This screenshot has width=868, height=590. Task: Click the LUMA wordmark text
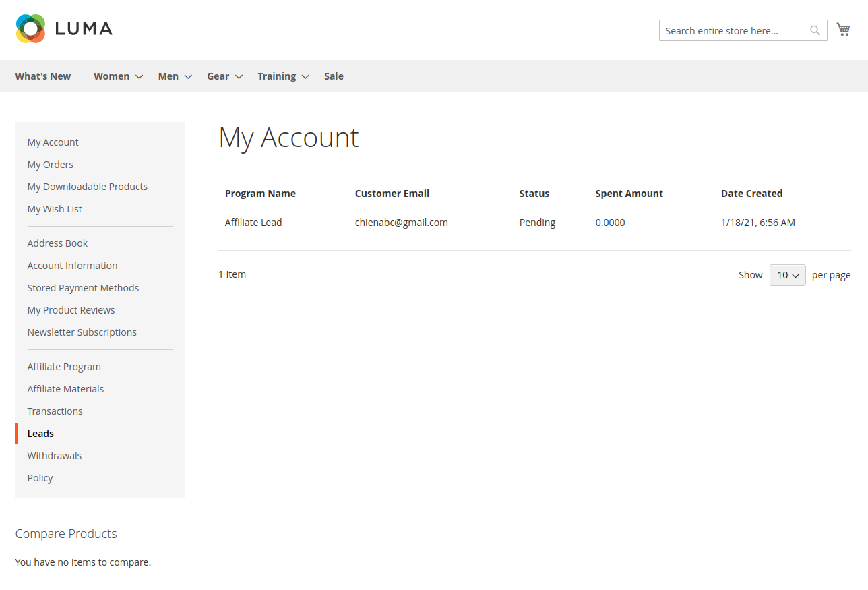(x=84, y=28)
